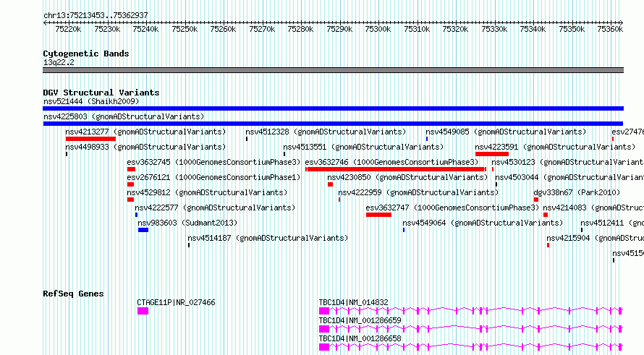Click the nsv4222959 variant label
Image resolution: width=644 pixels, height=355 pixels.
click(418, 192)
